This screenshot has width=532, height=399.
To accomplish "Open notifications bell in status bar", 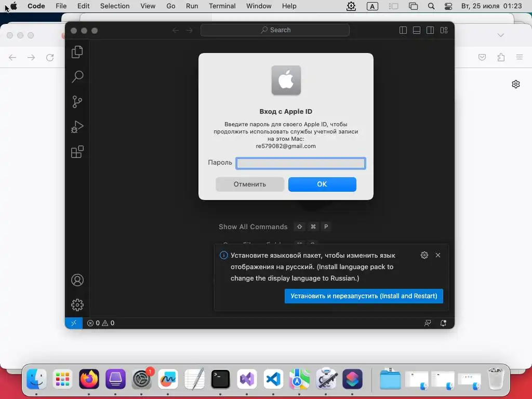I will tap(443, 323).
